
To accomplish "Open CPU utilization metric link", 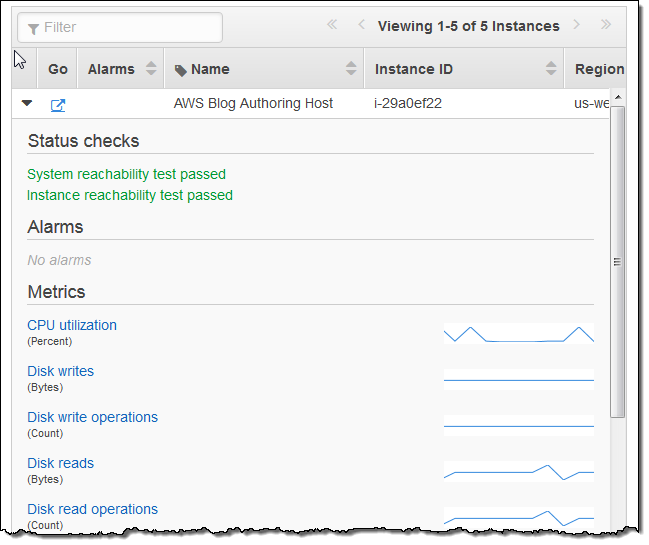I will pyautogui.click(x=72, y=325).
